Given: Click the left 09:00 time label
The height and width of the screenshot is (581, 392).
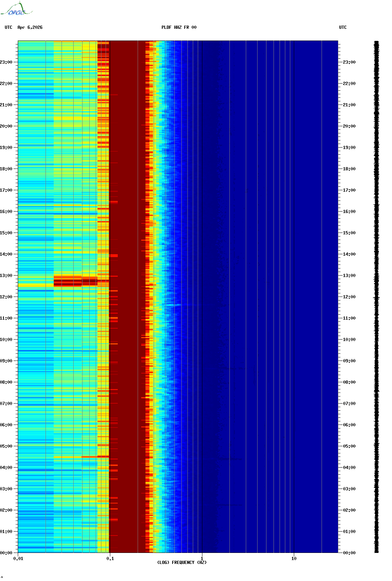Looking at the screenshot, I should [x=6, y=361].
